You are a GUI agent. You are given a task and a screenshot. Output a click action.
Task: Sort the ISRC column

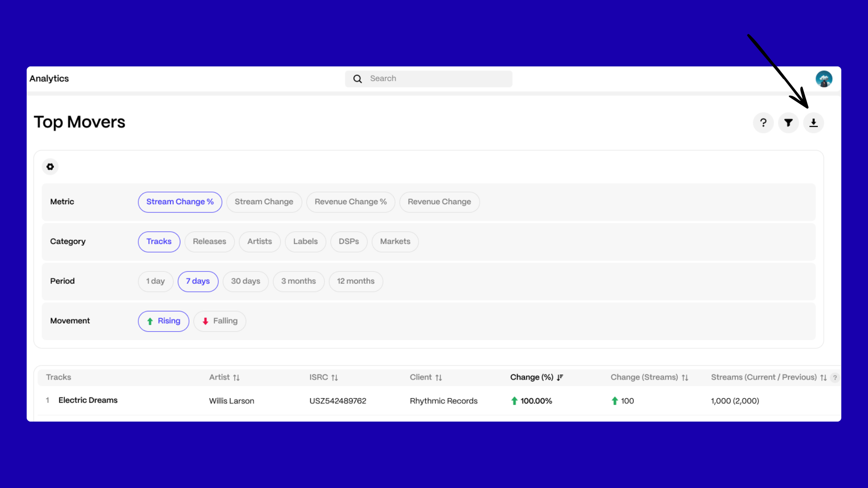click(335, 378)
